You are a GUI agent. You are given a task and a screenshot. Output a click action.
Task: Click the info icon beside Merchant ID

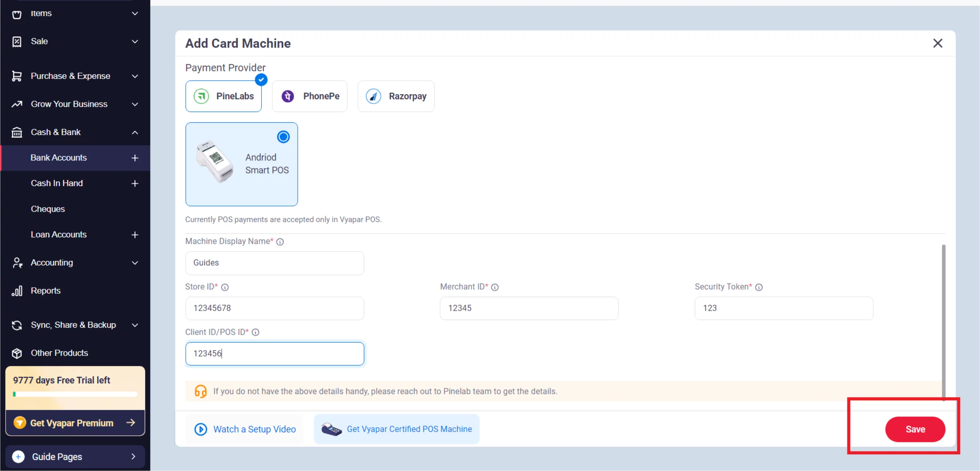[x=495, y=287]
